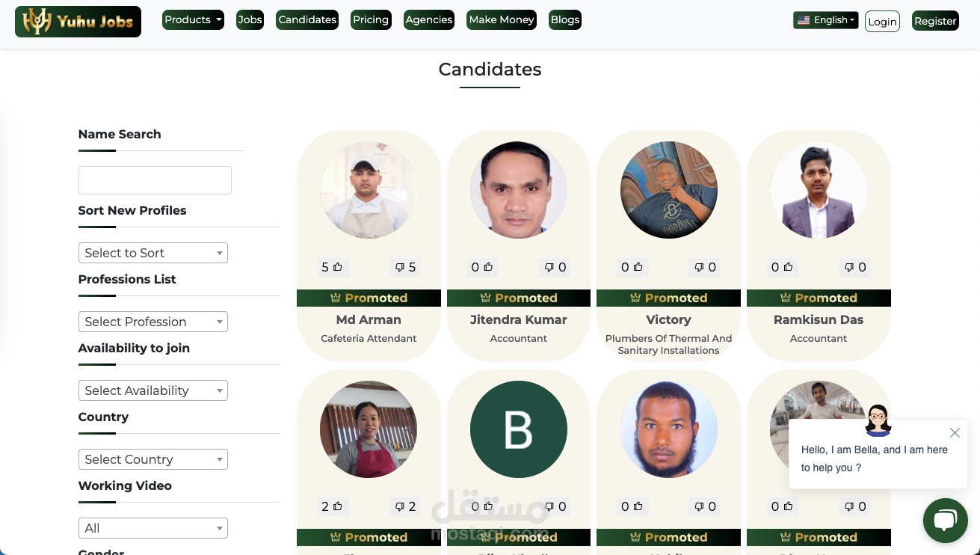Dismiss Bella's chat greeting popup
The image size is (980, 555).
pyautogui.click(x=955, y=432)
